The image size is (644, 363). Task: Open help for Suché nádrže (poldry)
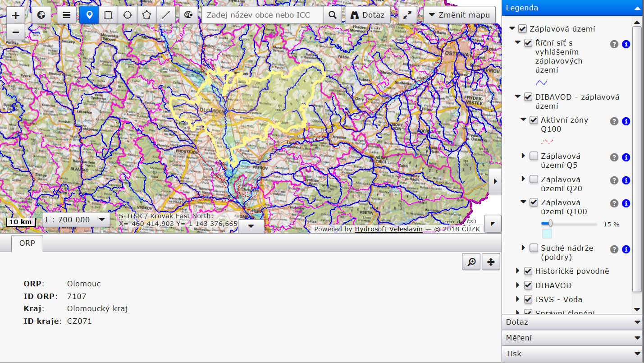614,249
